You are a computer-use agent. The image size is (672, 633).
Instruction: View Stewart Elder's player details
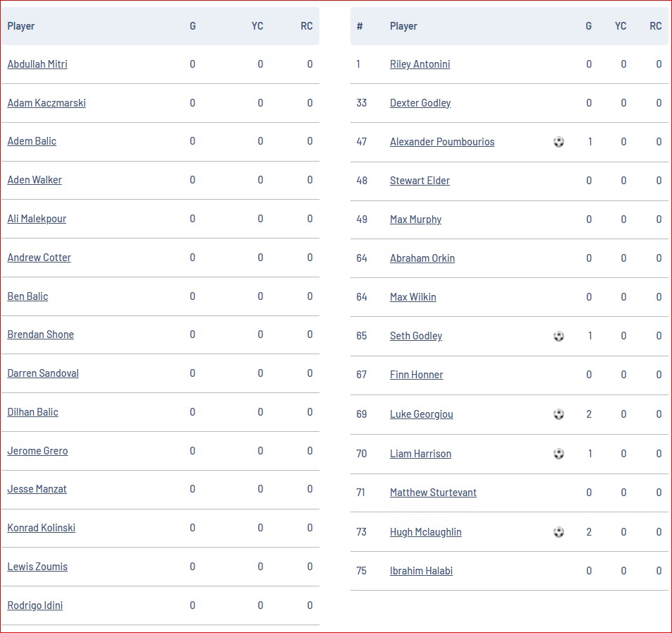(x=420, y=181)
